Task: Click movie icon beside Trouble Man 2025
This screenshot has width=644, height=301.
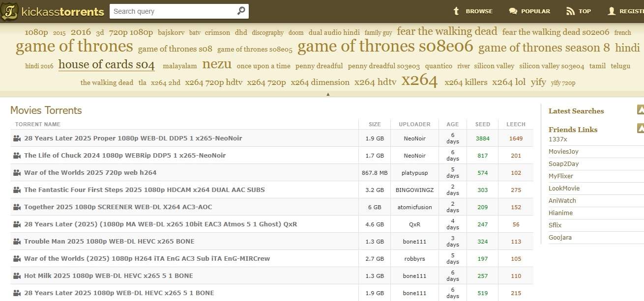Action: [17, 242]
